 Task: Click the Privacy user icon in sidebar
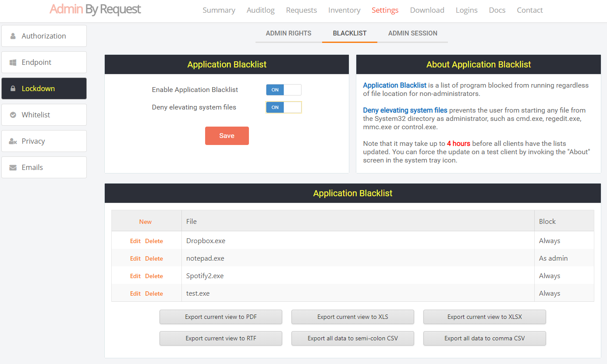coord(13,141)
